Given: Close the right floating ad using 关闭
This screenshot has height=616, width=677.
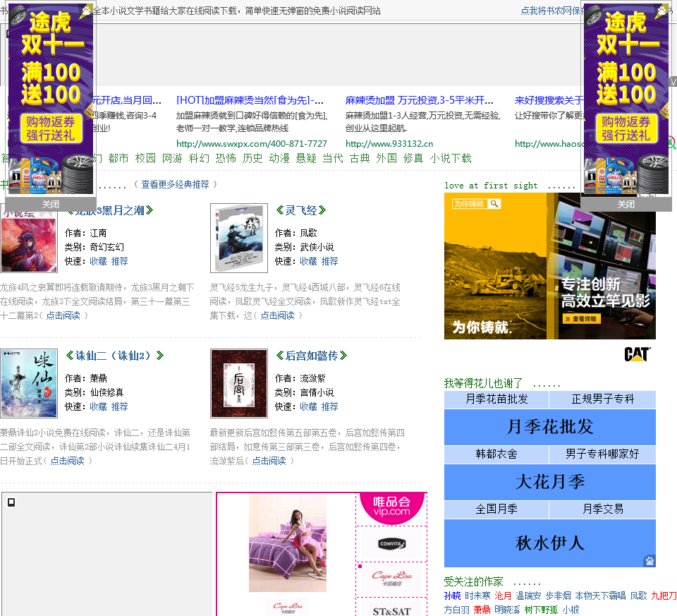Looking at the screenshot, I should coord(626,204).
